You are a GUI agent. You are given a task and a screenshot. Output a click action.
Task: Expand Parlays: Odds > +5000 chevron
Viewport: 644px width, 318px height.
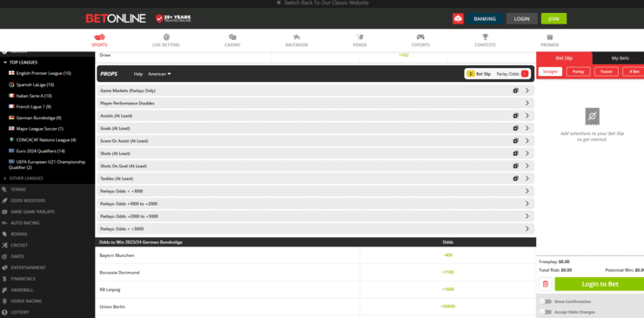527,229
